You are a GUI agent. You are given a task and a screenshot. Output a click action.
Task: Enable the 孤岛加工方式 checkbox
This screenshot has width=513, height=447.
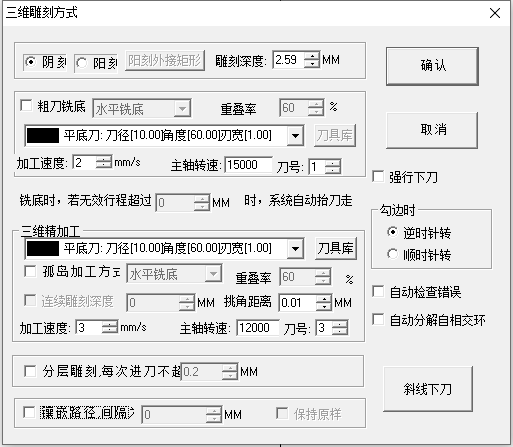click(30, 271)
